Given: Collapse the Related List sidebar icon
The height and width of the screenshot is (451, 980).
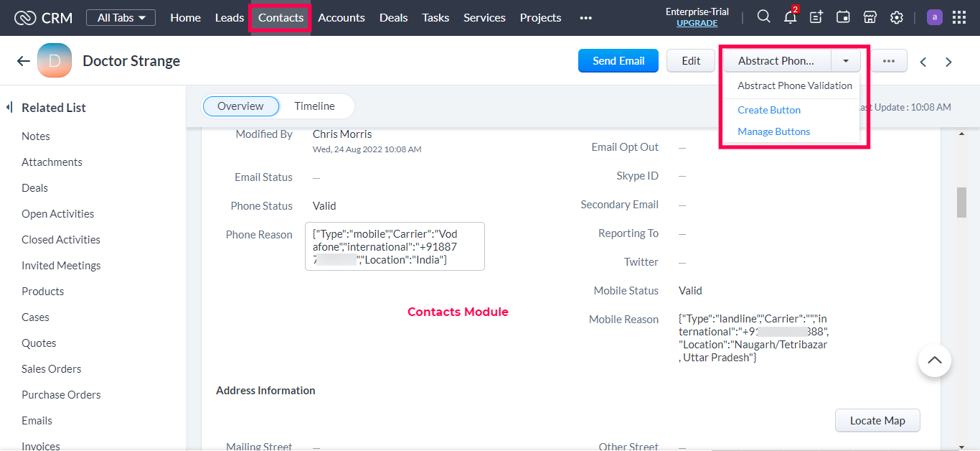Looking at the screenshot, I should (x=9, y=107).
